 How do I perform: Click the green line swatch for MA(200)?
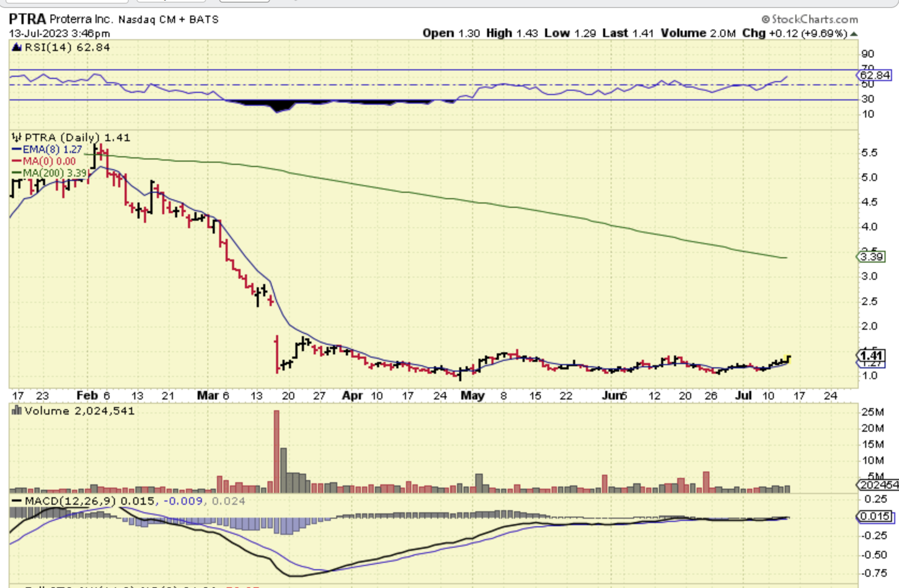(x=17, y=173)
